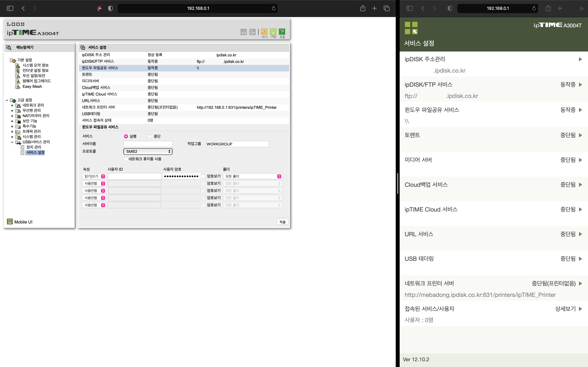Screen dimensions: 588x367
Task: Click 메뉴탐색기 magnifier search icon
Action: 9,48
